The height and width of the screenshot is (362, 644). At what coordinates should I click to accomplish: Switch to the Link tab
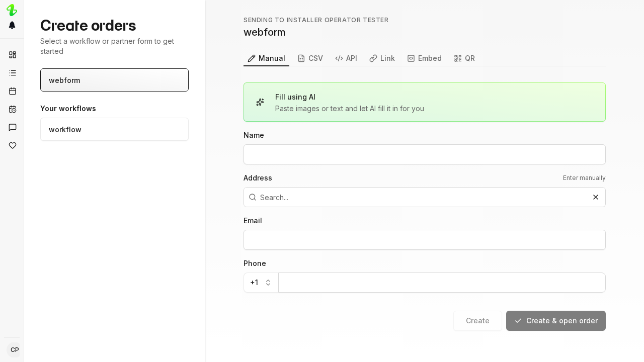coord(382,58)
